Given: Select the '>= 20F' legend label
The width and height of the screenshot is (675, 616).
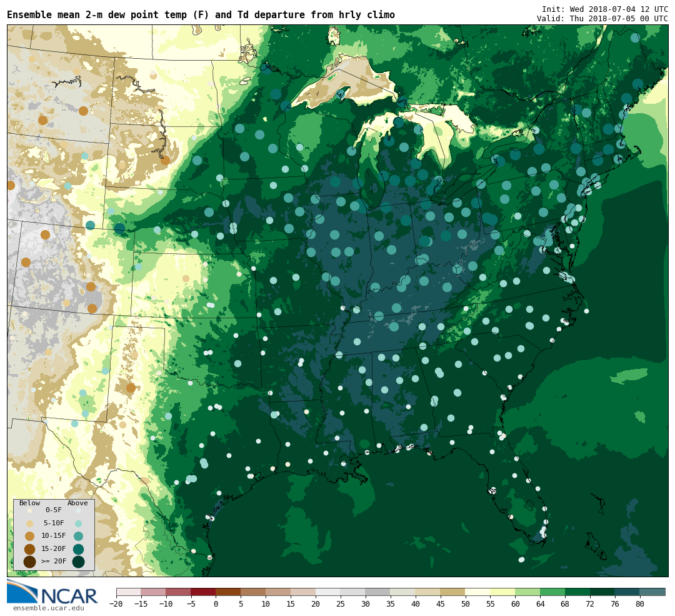Looking at the screenshot, I should (x=54, y=562).
